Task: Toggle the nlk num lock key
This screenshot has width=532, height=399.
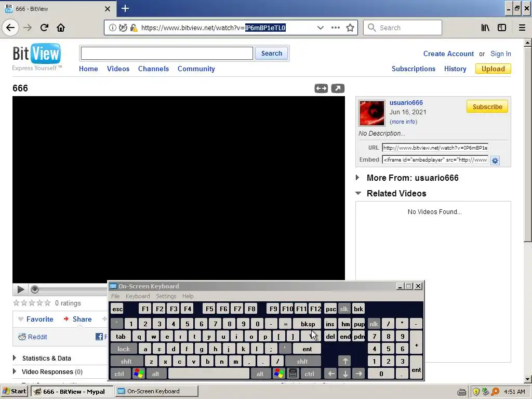Action: pyautogui.click(x=374, y=324)
